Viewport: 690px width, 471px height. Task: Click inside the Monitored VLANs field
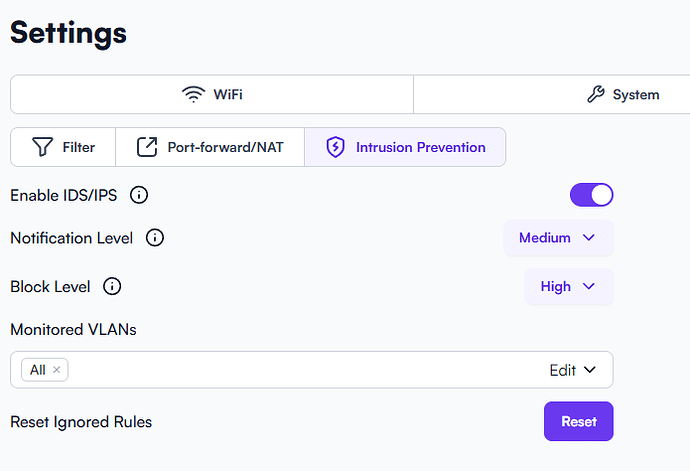tap(312, 370)
